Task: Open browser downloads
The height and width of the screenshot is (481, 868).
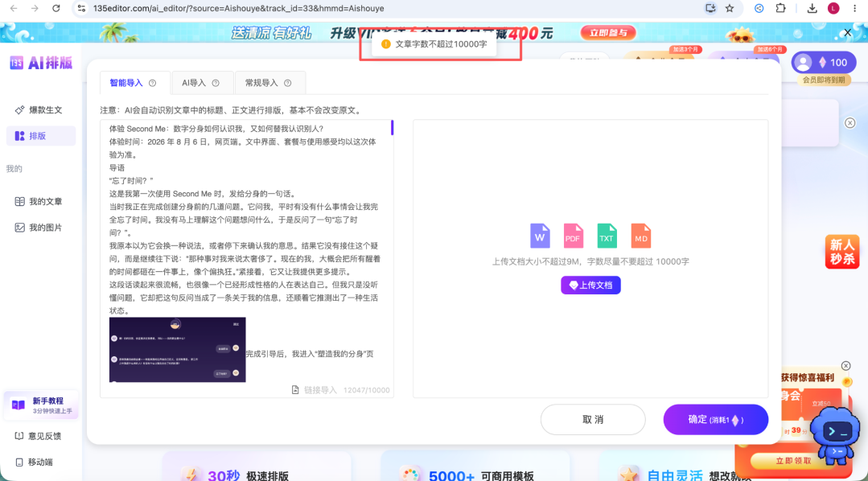Action: click(812, 8)
